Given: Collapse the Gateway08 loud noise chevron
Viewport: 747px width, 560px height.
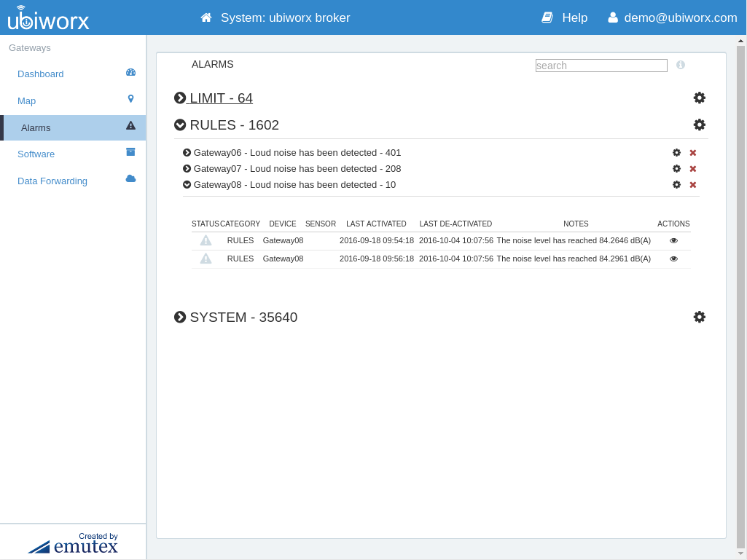Looking at the screenshot, I should (187, 185).
